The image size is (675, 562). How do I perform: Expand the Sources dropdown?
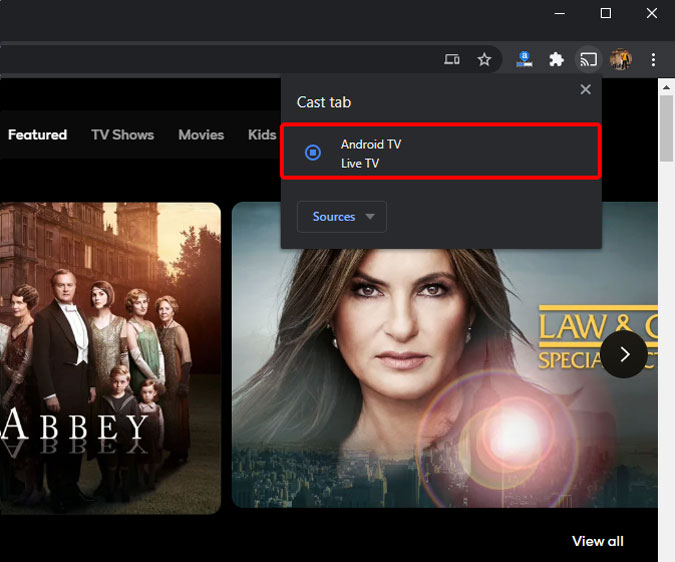[x=342, y=216]
